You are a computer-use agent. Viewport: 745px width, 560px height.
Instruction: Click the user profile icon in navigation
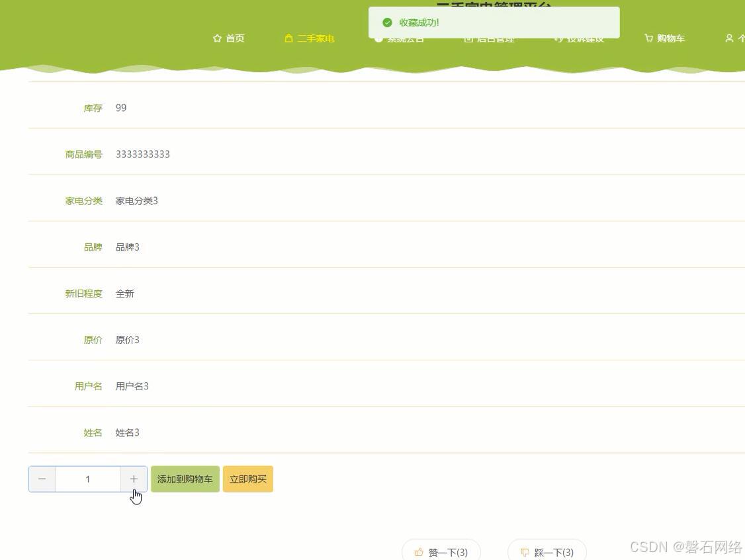tap(729, 38)
